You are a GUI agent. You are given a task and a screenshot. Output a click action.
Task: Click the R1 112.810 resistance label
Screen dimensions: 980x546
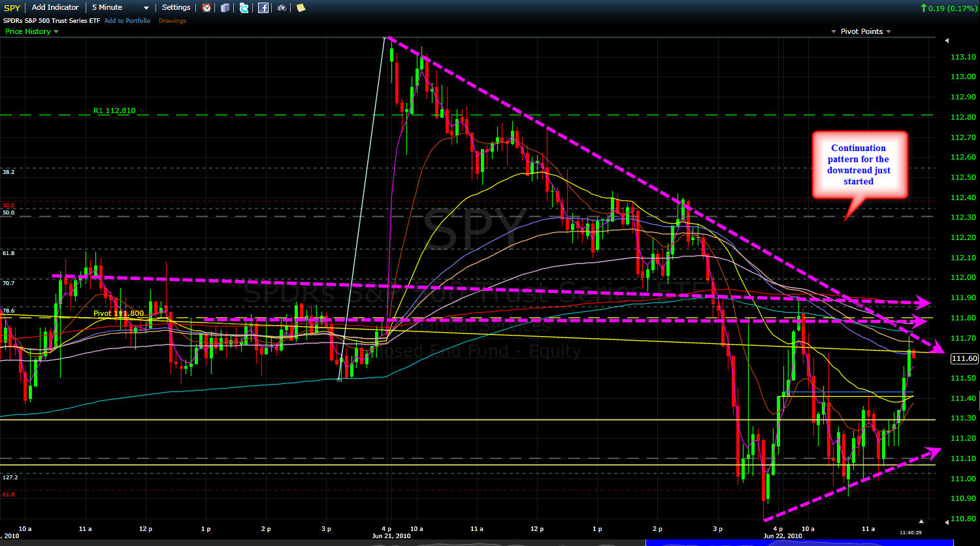click(114, 111)
